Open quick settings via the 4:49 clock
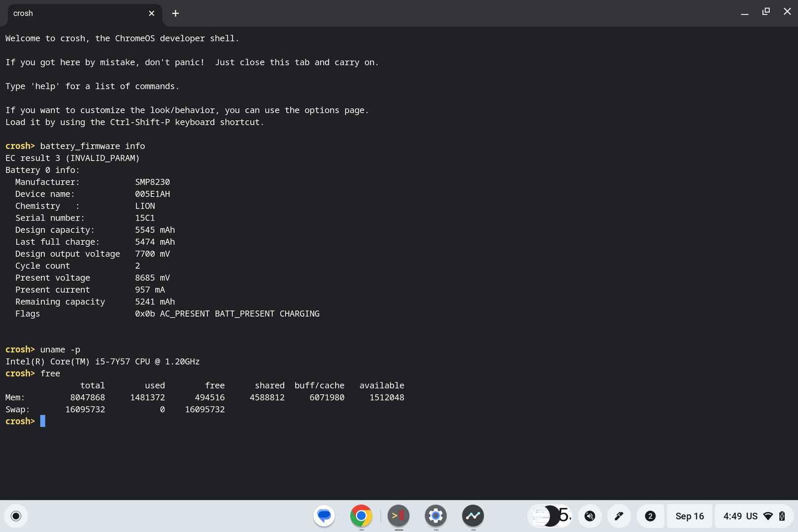The image size is (798, 532). [x=732, y=516]
